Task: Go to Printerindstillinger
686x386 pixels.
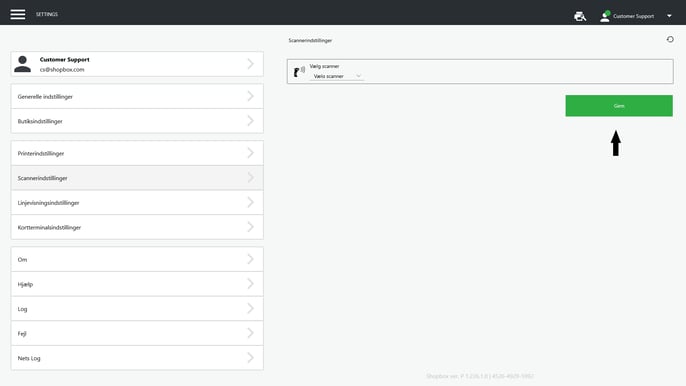Action: click(x=137, y=153)
